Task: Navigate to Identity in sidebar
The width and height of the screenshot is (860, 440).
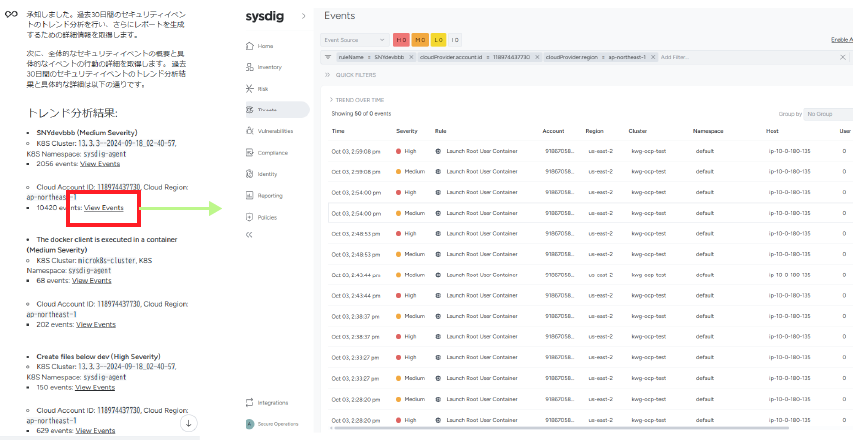Action: coord(266,173)
